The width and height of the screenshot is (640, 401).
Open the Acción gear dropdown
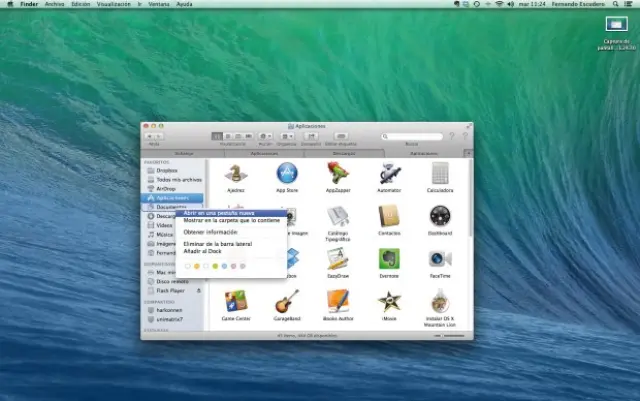pyautogui.click(x=266, y=135)
